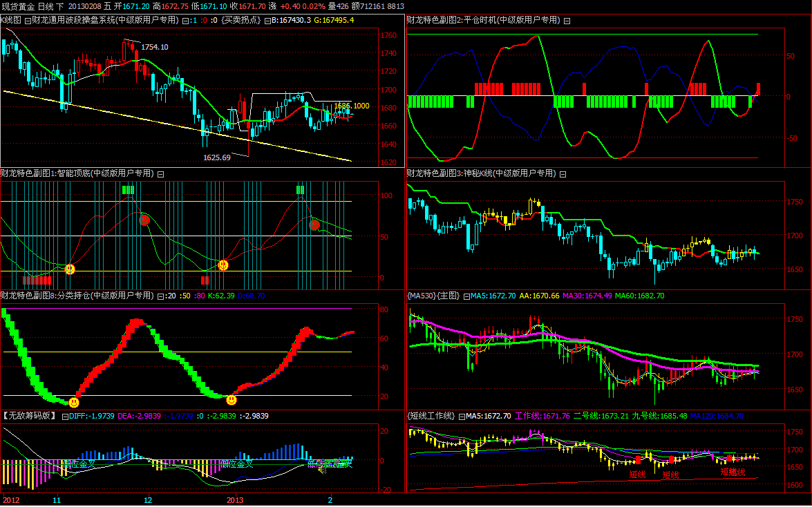812x507 pixels.
Task: Click second yellow smiley in 智能顶底 panel
Action: [223, 265]
